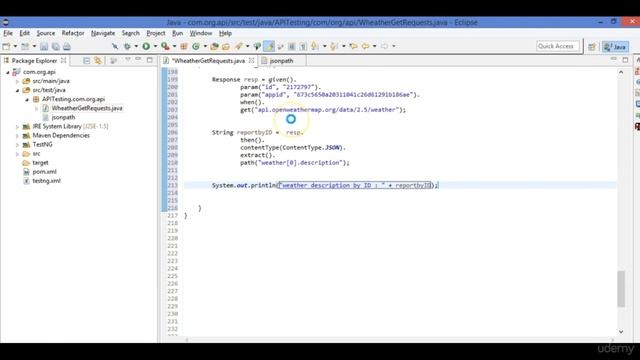Click the Open Task folder icon

pyautogui.click(x=226, y=47)
